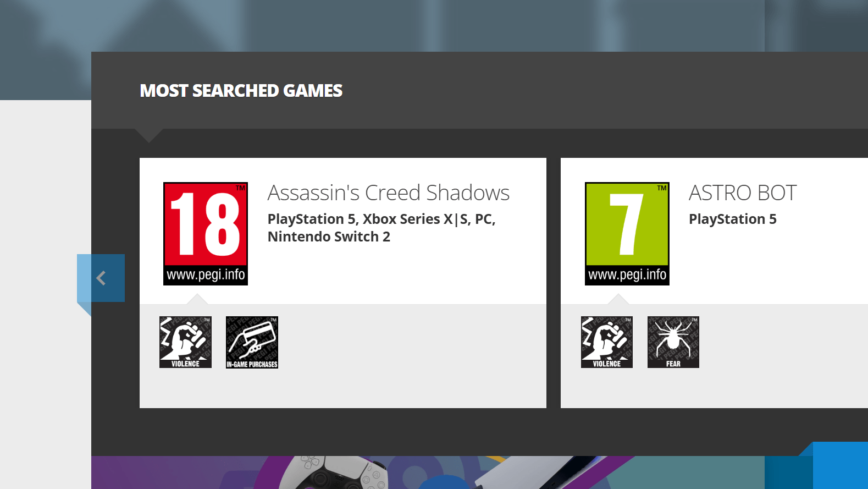868x489 pixels.
Task: Click the Fear spider descriptor icon
Action: pos(673,342)
